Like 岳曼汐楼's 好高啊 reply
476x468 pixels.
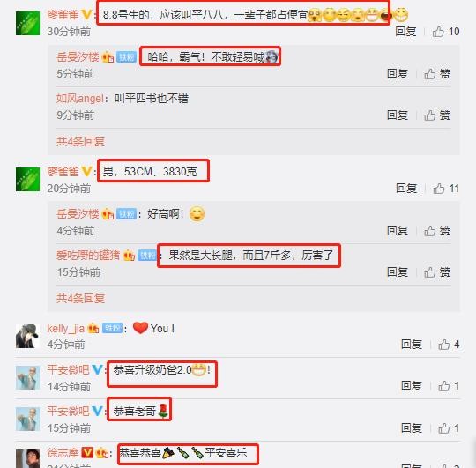coord(437,231)
